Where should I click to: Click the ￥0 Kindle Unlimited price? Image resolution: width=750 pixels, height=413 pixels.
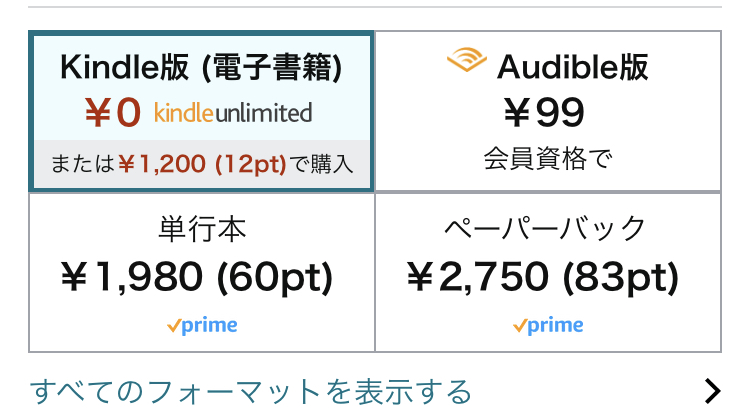[x=113, y=113]
